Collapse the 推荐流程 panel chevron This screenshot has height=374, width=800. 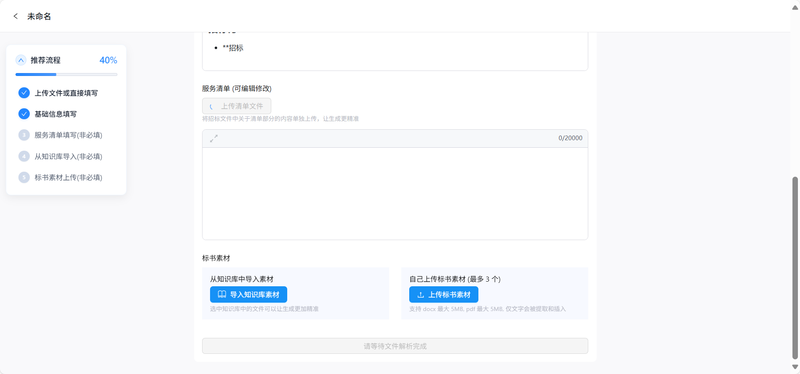tap(21, 60)
